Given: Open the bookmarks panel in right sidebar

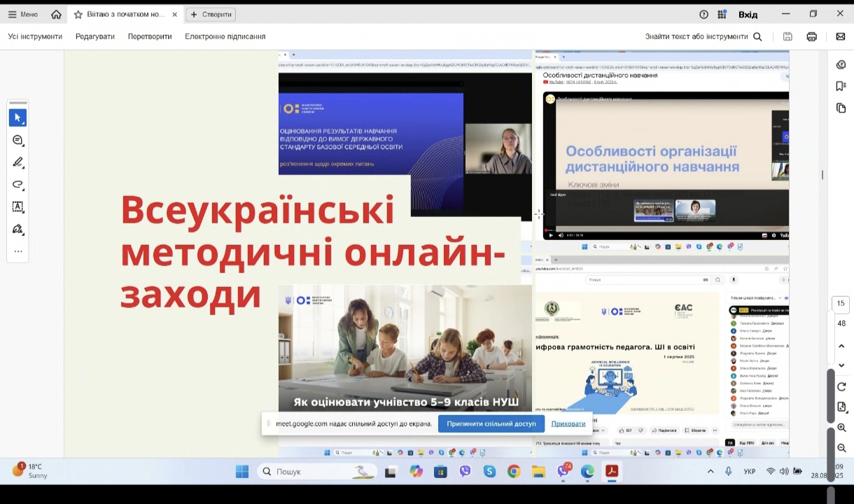Looking at the screenshot, I should pos(841,86).
